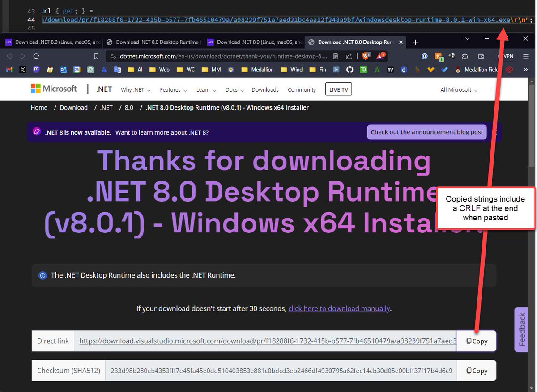Screen dimensions: 537x392
Task: Open the Brave Wallet icon
Action: pyautogui.click(x=482, y=56)
